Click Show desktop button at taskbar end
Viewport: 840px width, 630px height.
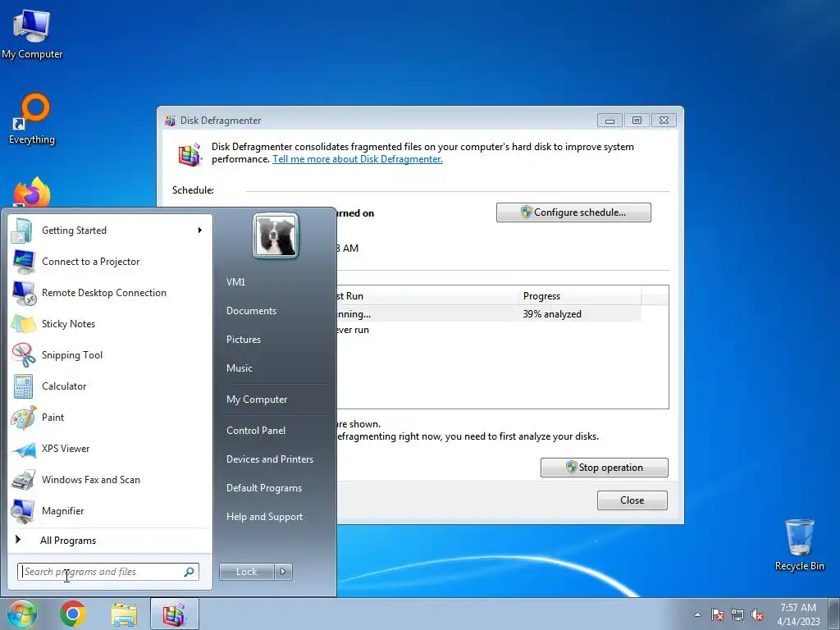pos(834,614)
